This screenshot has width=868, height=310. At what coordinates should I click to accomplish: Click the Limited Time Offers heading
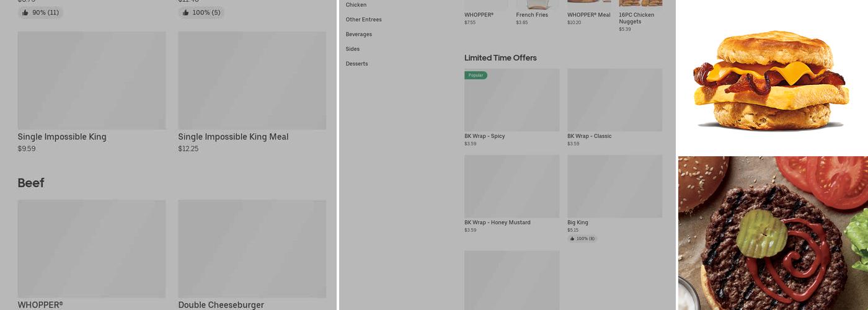click(x=500, y=58)
